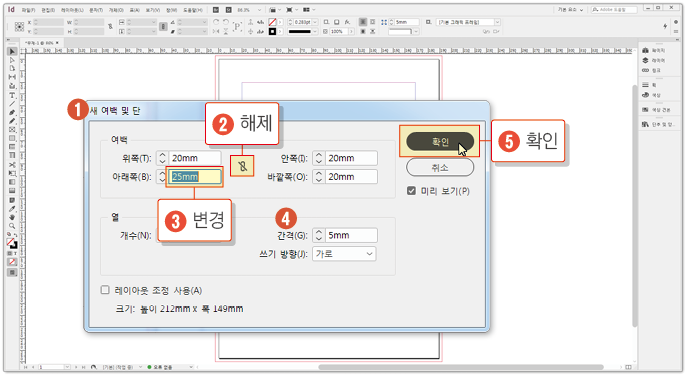
Task: Click the 바깥쪽(O) outside margin field
Action: tap(351, 177)
